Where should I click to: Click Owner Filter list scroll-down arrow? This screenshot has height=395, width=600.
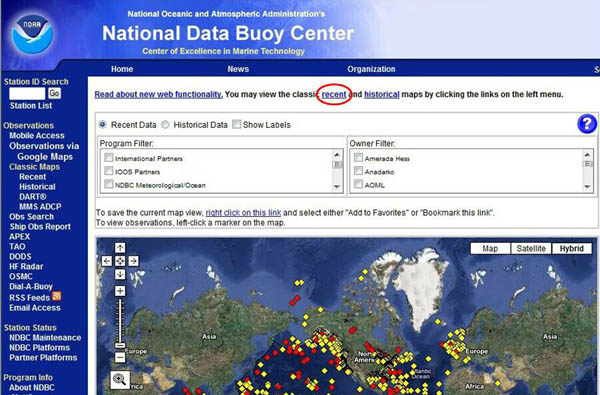587,187
